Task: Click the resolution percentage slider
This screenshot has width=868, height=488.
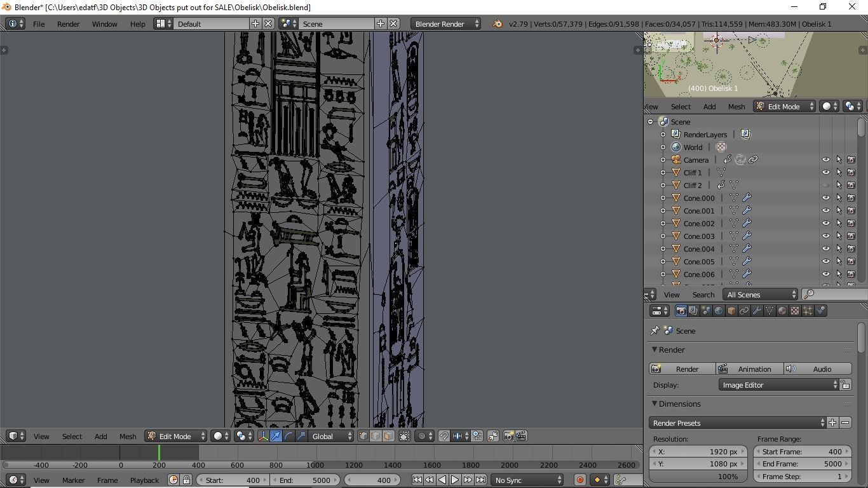Action: coord(698,476)
